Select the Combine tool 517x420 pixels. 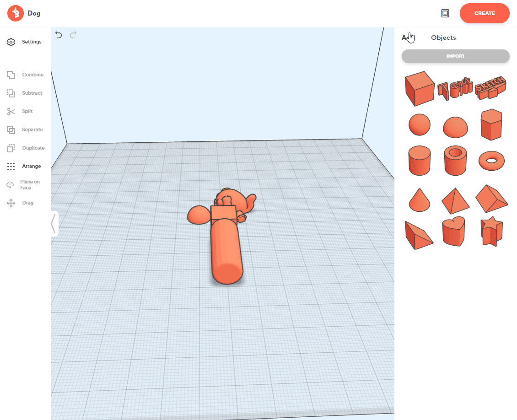[26, 75]
